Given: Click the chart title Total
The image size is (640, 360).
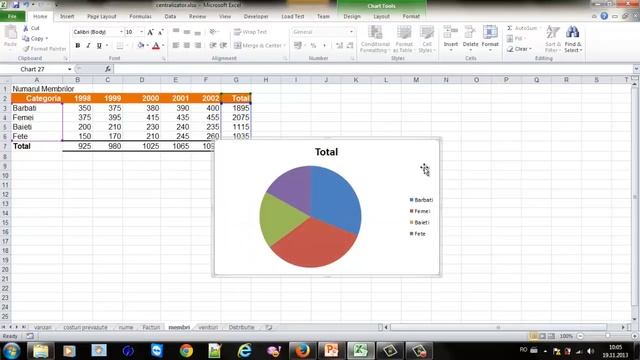Looking at the screenshot, I should tap(327, 152).
